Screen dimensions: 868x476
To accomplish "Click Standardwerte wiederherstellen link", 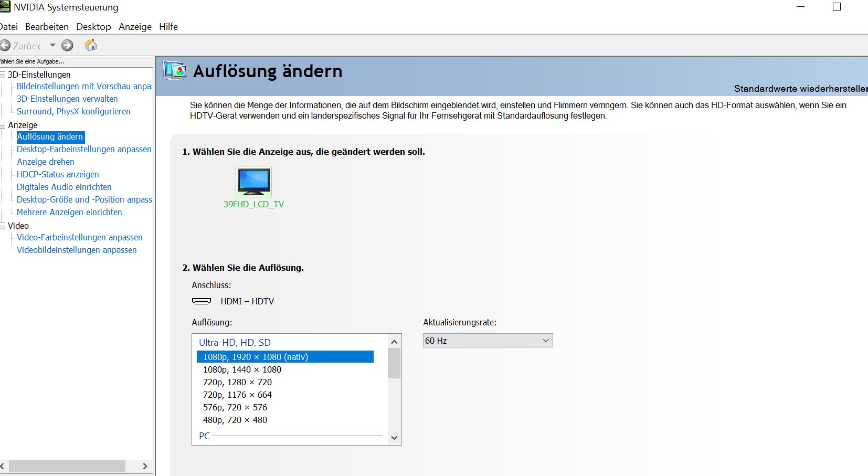I will 801,89.
